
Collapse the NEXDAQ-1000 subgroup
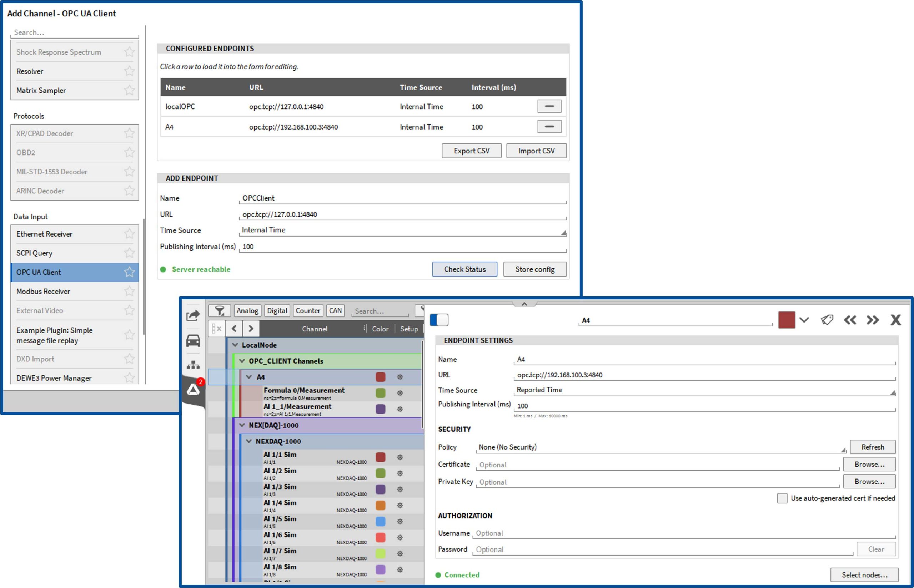pos(248,441)
